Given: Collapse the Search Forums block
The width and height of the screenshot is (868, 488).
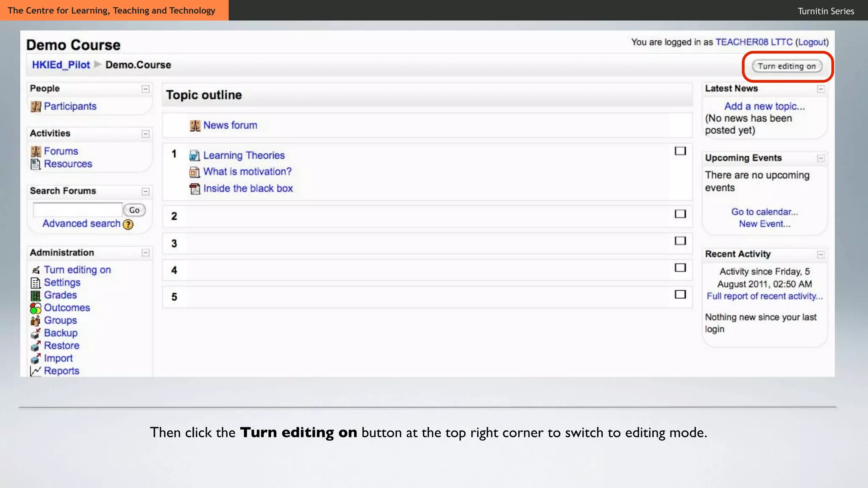Looking at the screenshot, I should coord(145,191).
